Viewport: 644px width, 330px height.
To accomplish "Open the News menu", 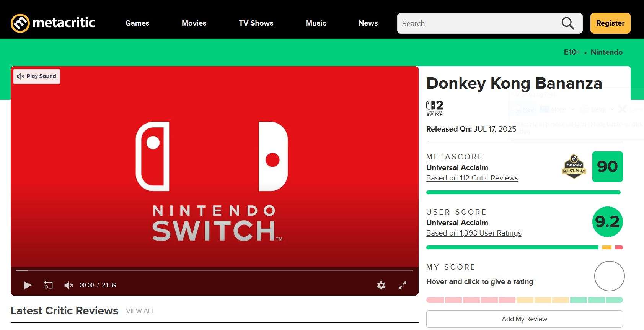I will tap(368, 23).
